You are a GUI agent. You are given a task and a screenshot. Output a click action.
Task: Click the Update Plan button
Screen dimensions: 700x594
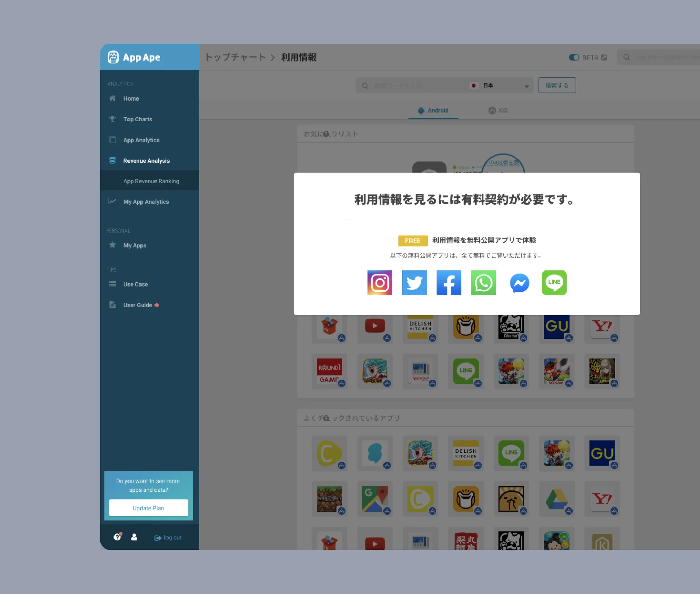point(148,508)
